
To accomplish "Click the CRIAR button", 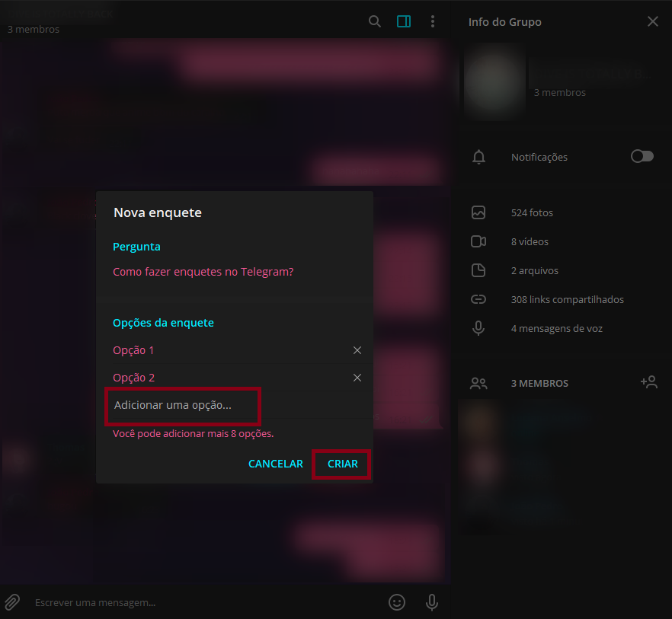I will 342,464.
